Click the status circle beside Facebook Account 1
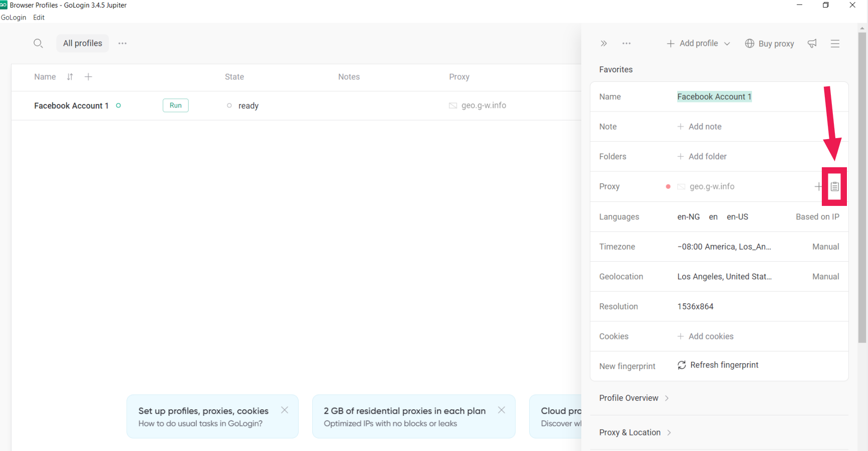The image size is (868, 451). click(118, 105)
